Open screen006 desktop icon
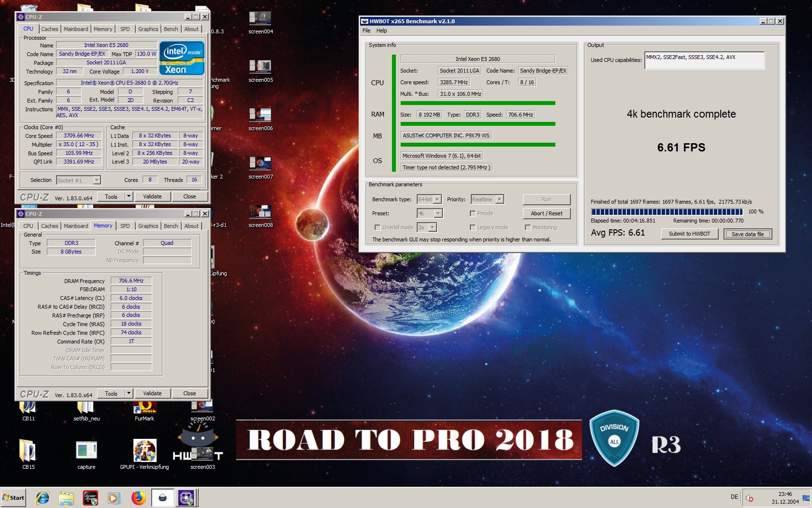 (261, 119)
